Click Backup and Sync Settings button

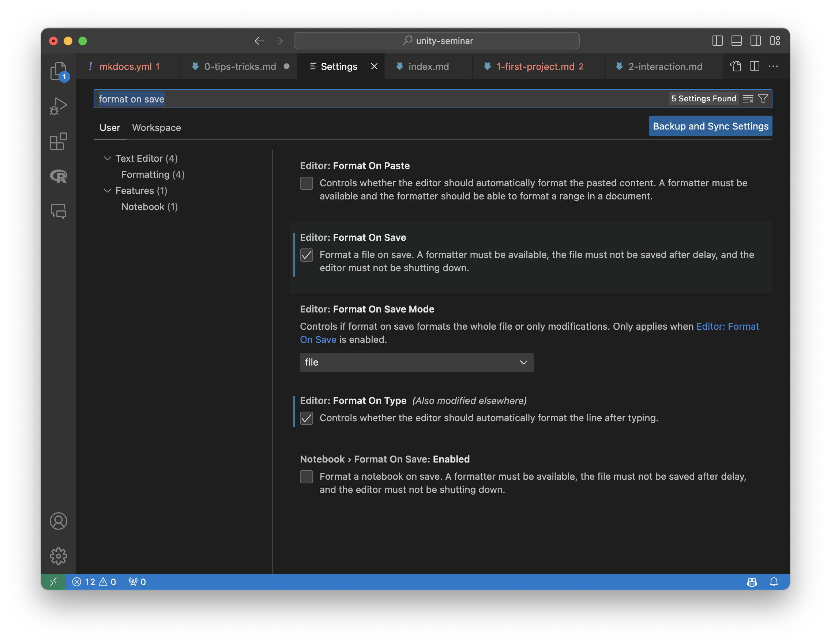pos(710,126)
